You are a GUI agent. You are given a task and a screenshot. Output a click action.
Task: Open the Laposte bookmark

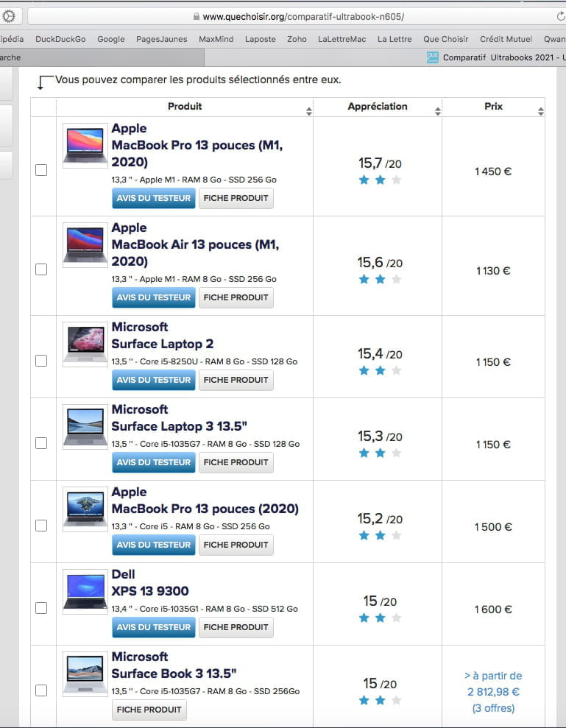pyautogui.click(x=261, y=40)
